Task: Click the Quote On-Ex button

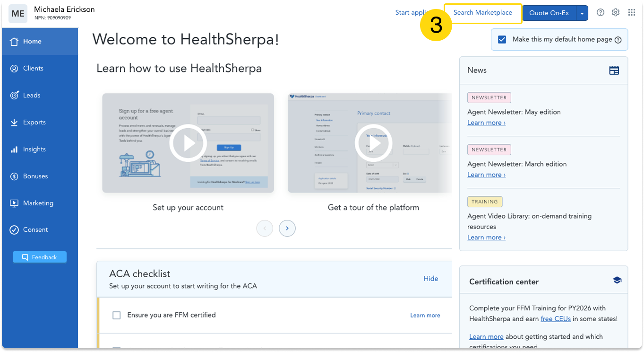Action: click(x=549, y=13)
